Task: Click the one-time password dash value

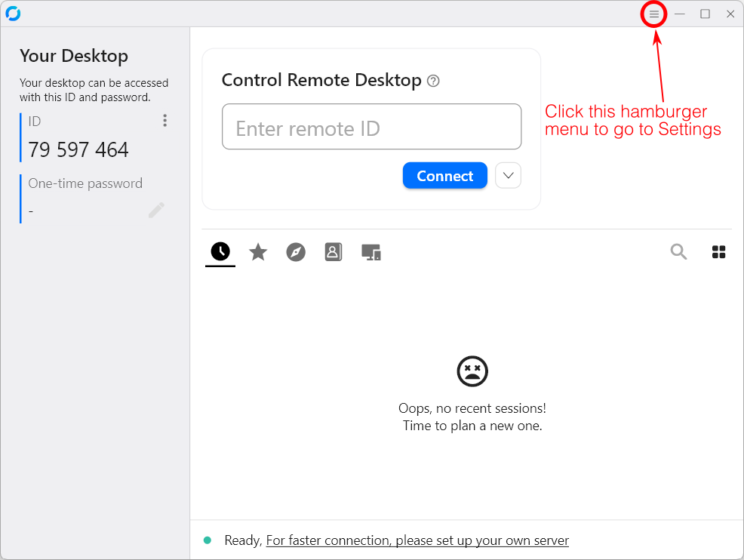Action: [x=31, y=211]
